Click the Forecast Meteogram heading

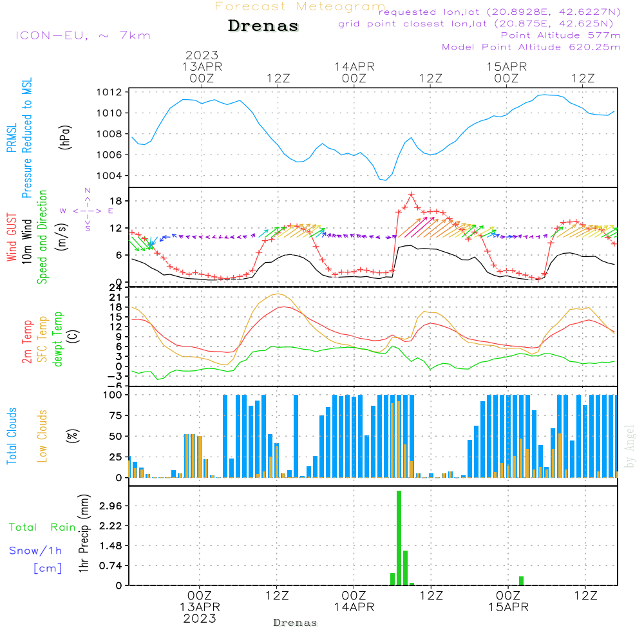300,6
